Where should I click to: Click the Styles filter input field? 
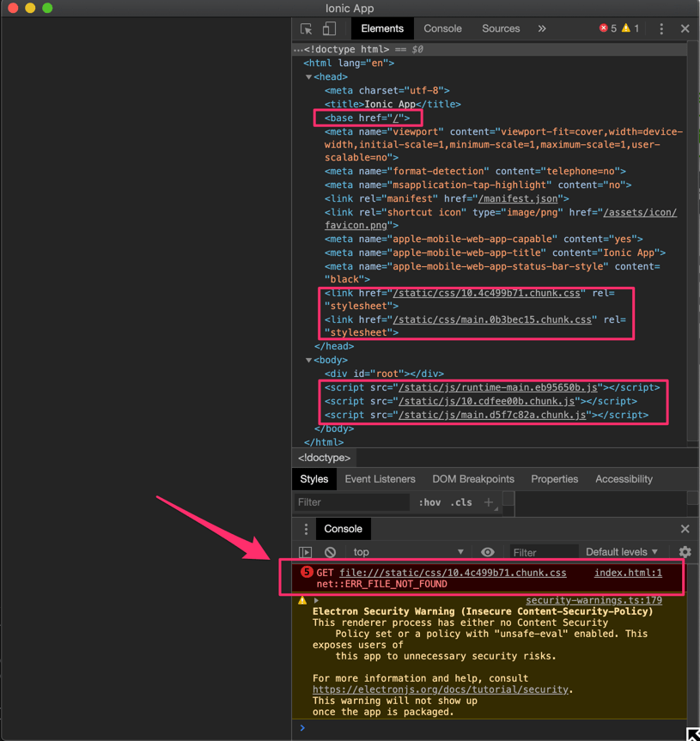(x=351, y=502)
